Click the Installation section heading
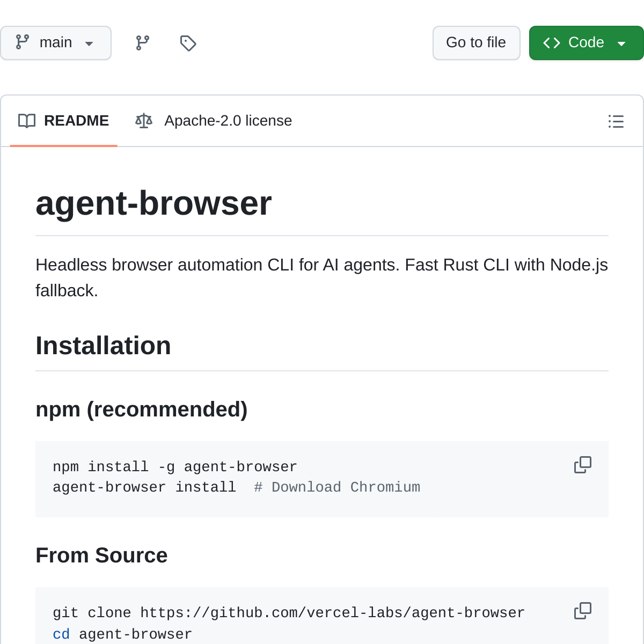Screen dimensions: 644x644 (x=103, y=346)
